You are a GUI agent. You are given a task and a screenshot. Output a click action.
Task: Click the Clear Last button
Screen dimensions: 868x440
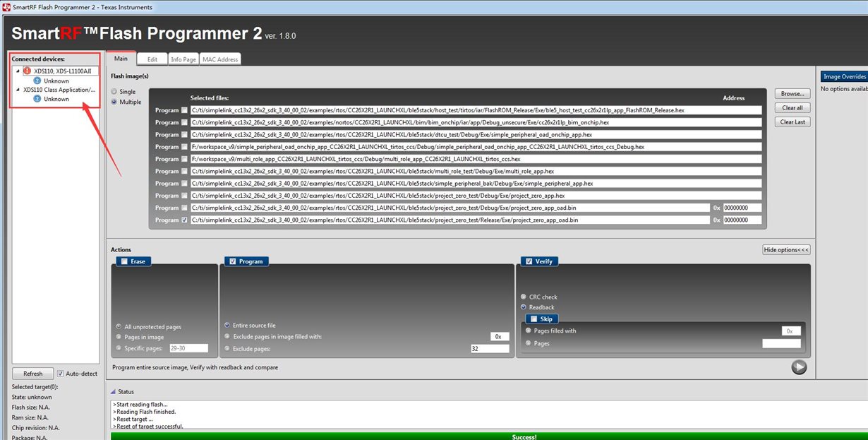[x=792, y=122]
